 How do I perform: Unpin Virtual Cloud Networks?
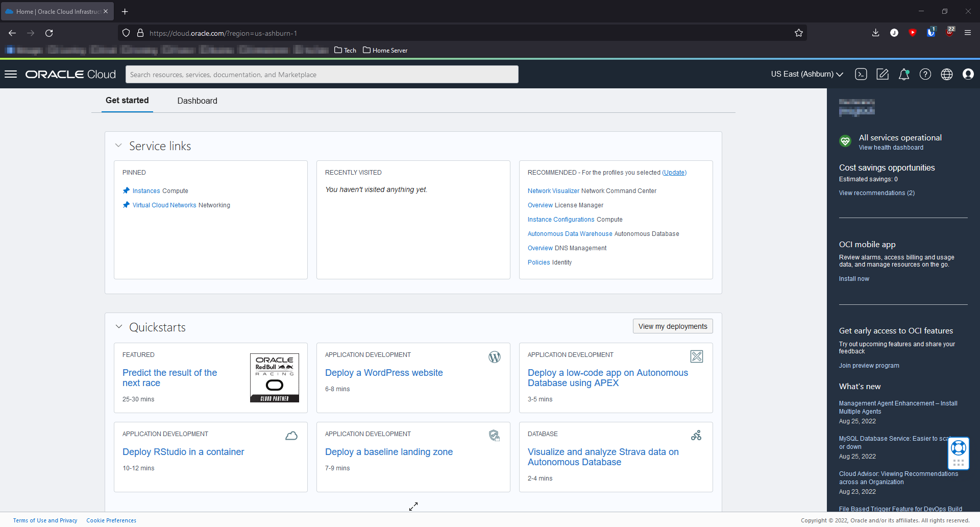click(126, 204)
